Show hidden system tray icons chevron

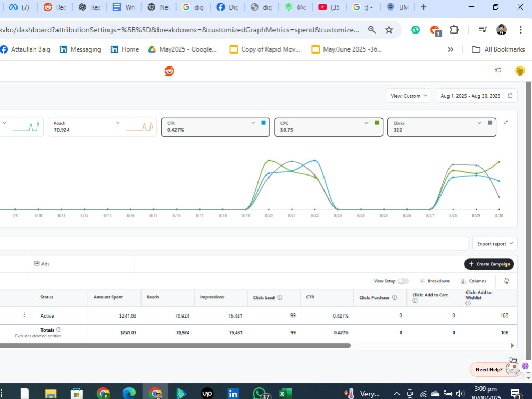pos(396,394)
